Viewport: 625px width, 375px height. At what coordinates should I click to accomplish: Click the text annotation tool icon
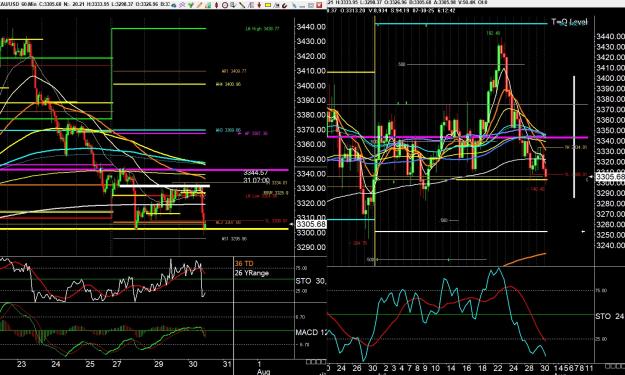click(276, 5)
